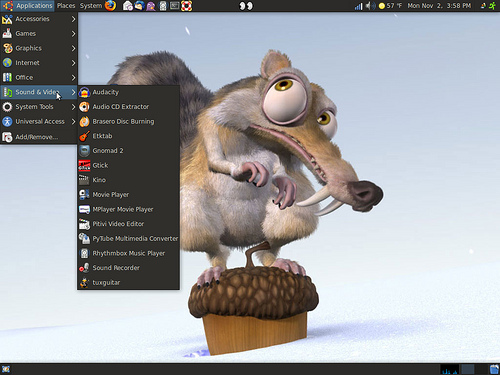Launch Thunderbird mail from the panel
500x375 pixels.
[x=139, y=6]
